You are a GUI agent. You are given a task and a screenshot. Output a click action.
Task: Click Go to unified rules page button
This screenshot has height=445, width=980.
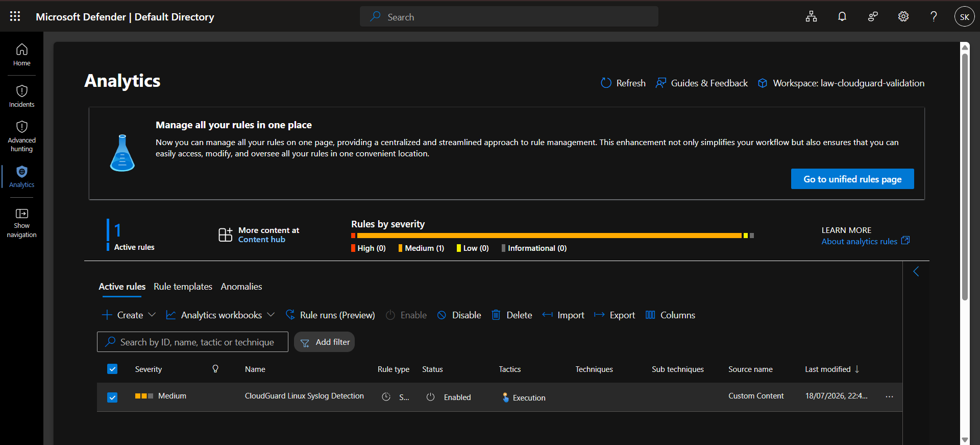[852, 179]
